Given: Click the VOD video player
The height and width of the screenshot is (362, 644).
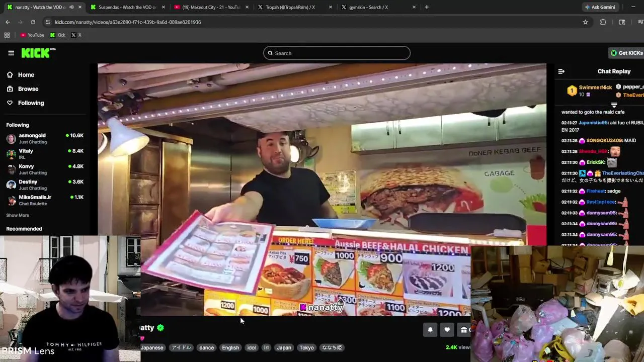Looking at the screenshot, I should point(322,190).
